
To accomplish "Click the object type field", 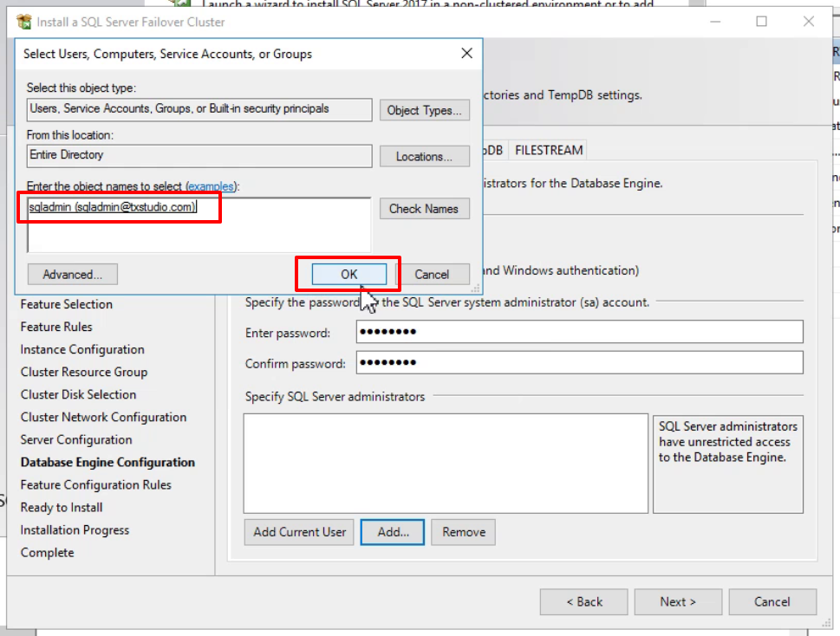I will [x=199, y=109].
